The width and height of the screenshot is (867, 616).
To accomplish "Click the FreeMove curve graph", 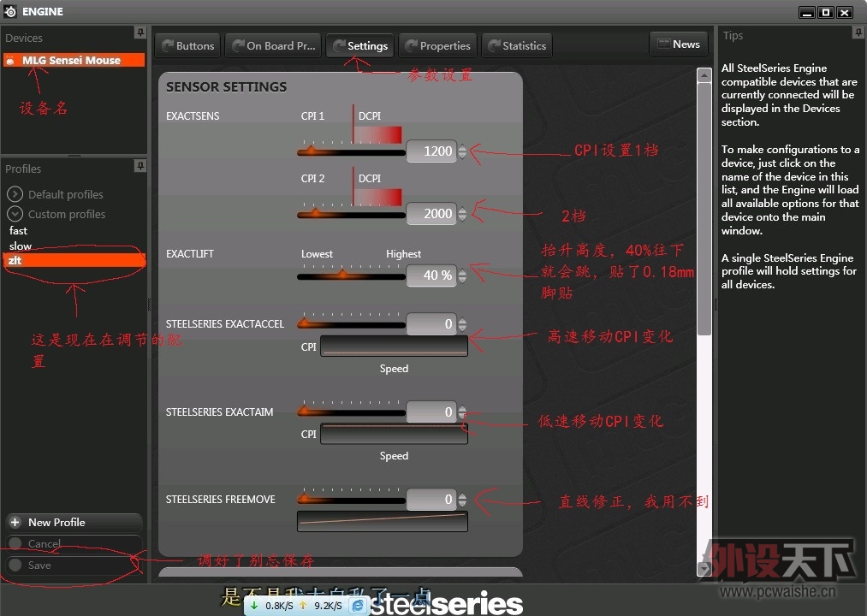I will [x=382, y=521].
